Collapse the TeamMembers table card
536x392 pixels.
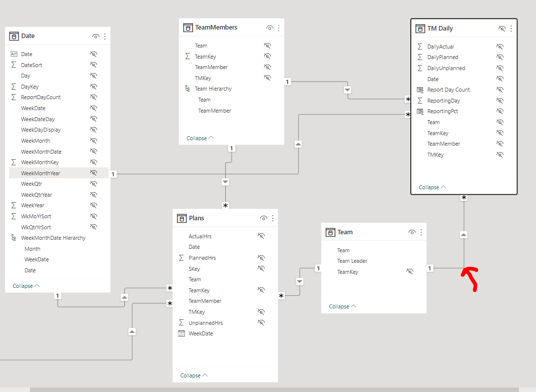[200, 138]
